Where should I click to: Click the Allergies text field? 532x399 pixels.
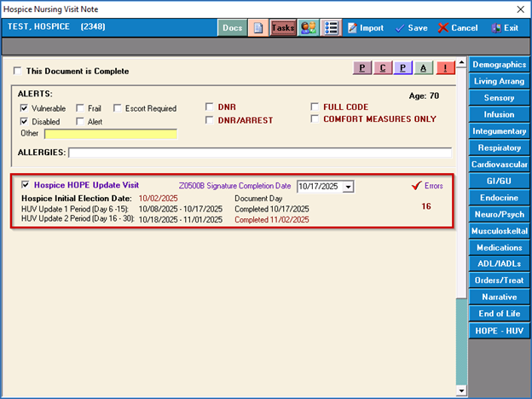pos(260,153)
